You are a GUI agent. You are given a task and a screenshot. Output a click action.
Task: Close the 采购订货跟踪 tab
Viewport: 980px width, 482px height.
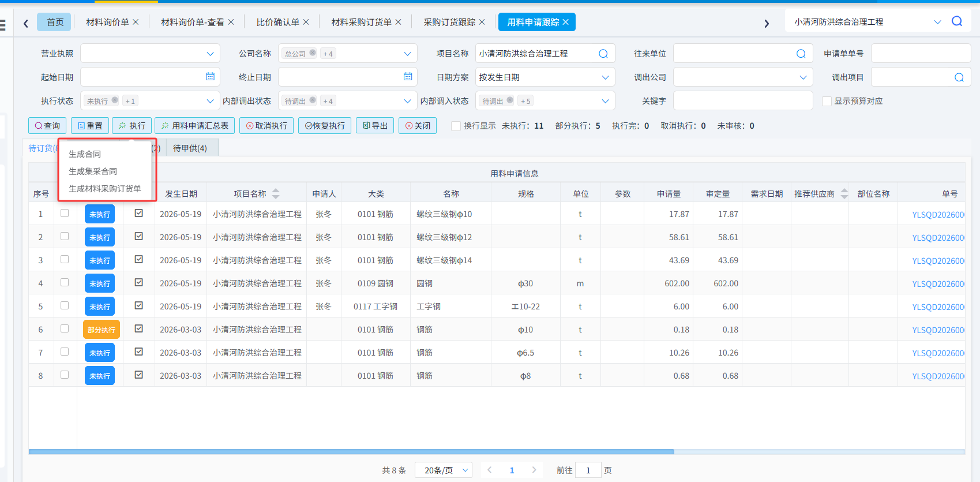click(x=482, y=22)
